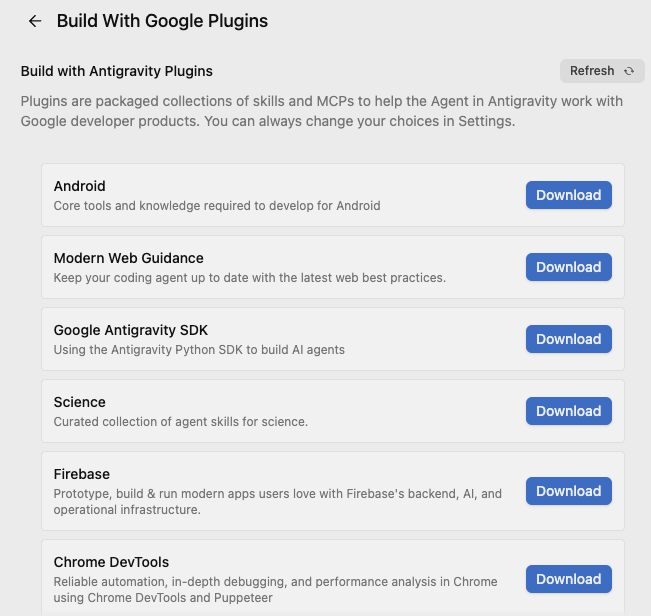Click the 'Prototype, build & run modern apps' description

click(x=277, y=501)
